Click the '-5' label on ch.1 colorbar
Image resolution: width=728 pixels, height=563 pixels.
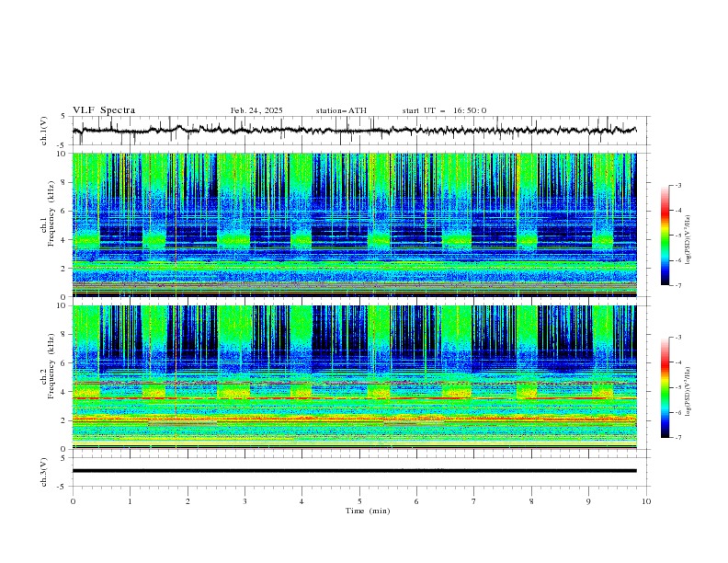click(x=677, y=236)
